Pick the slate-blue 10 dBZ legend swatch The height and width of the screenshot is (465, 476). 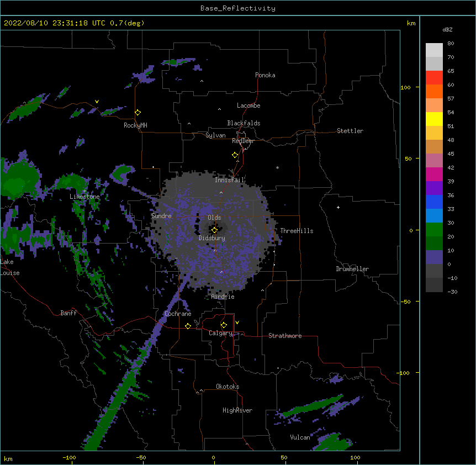pos(434,257)
